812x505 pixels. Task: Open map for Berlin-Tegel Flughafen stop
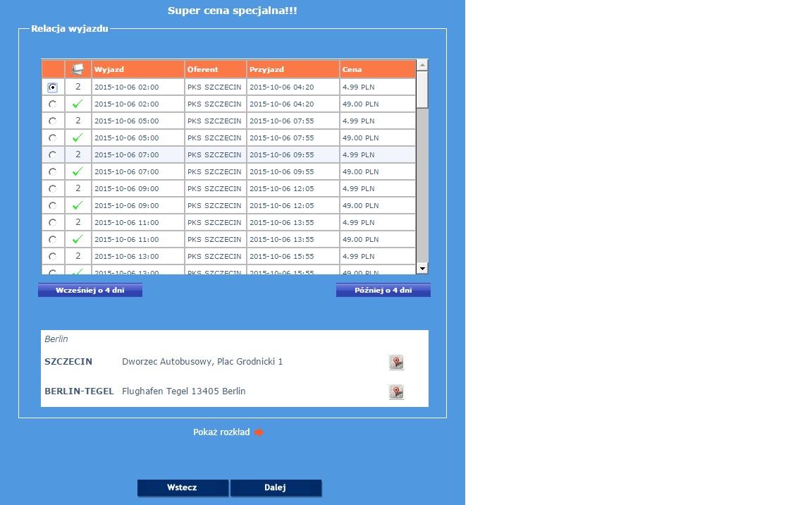tap(396, 391)
